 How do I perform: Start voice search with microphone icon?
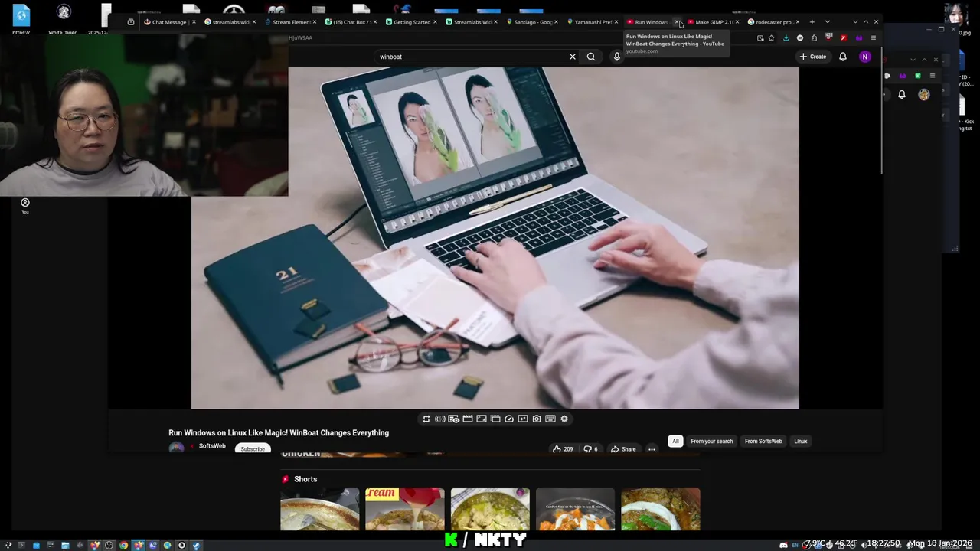tap(616, 57)
